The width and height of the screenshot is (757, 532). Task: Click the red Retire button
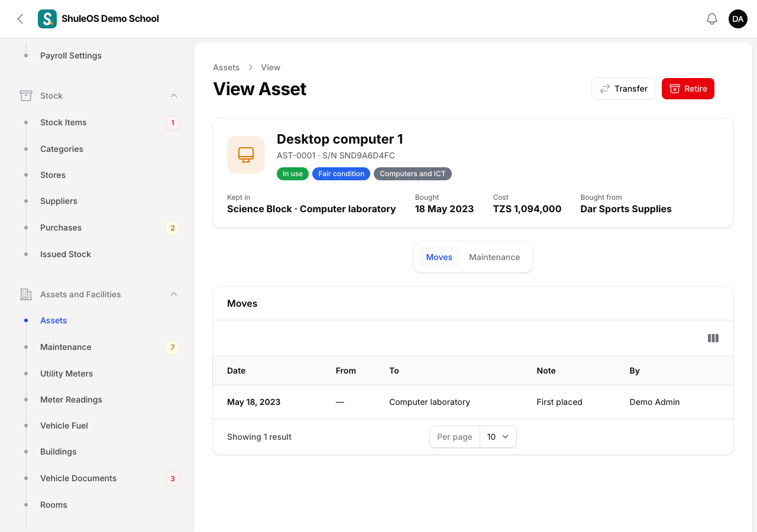click(688, 89)
